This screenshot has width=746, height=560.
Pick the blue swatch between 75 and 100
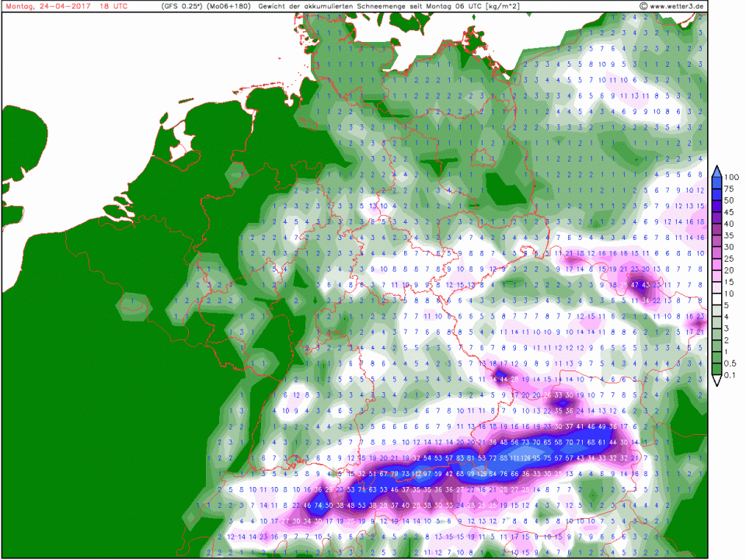(716, 183)
